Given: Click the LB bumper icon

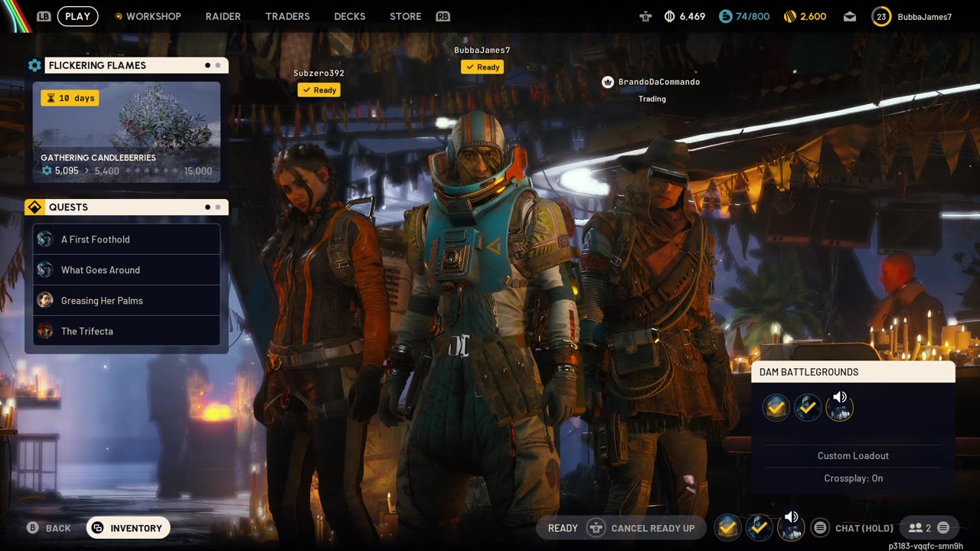Looking at the screenshot, I should 44,16.
